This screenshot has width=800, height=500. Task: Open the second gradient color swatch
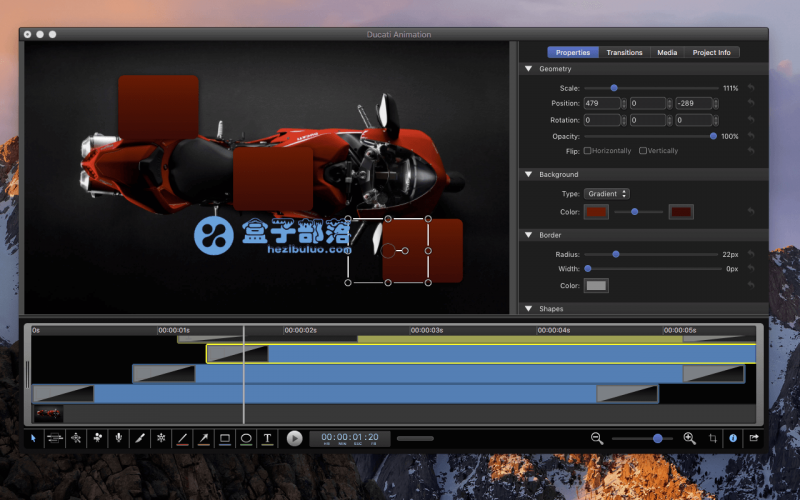[x=681, y=212]
